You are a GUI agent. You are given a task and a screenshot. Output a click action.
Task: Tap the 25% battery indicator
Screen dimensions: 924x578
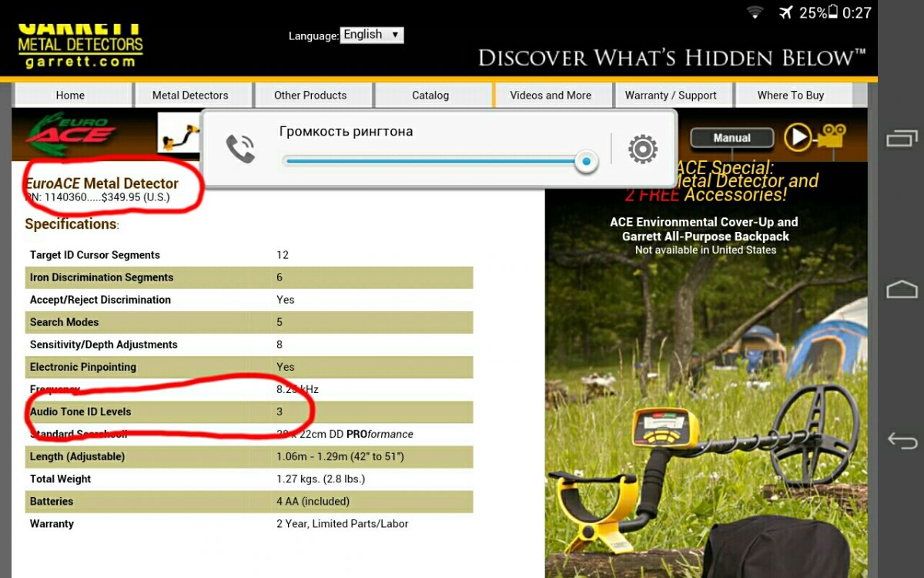pos(817,13)
